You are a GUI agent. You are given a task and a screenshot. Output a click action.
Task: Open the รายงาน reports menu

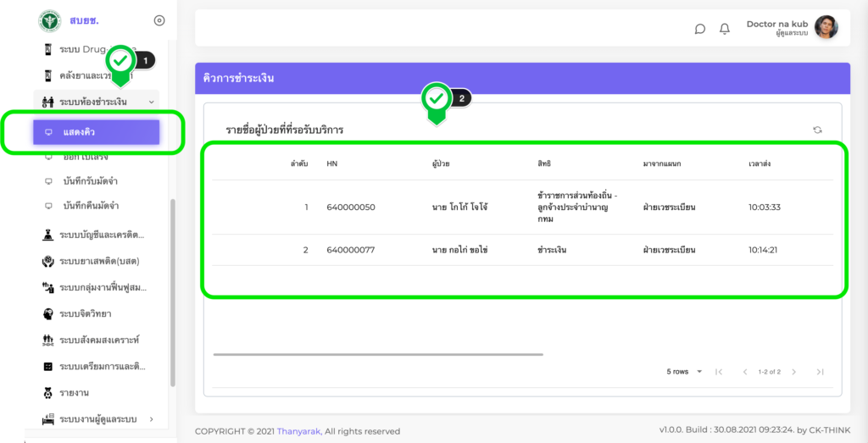click(75, 393)
